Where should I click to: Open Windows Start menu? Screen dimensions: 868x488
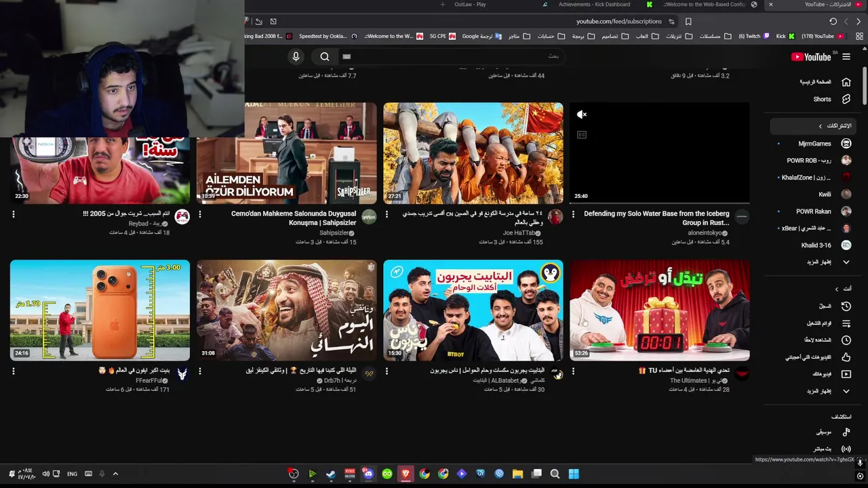(574, 474)
